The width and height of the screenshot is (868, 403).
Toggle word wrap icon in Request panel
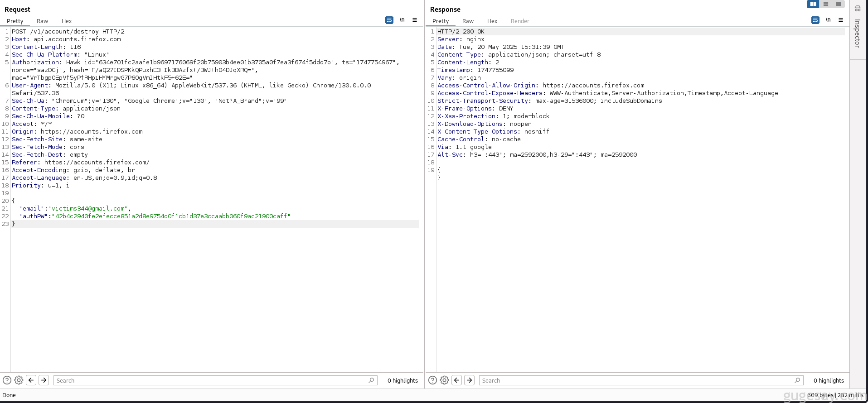point(389,20)
